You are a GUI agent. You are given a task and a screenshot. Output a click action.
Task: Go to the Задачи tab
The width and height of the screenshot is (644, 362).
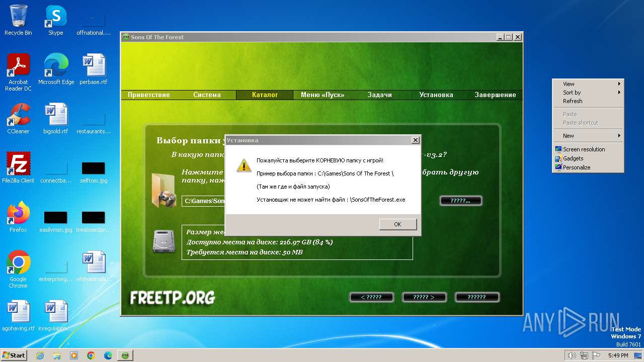pos(379,95)
